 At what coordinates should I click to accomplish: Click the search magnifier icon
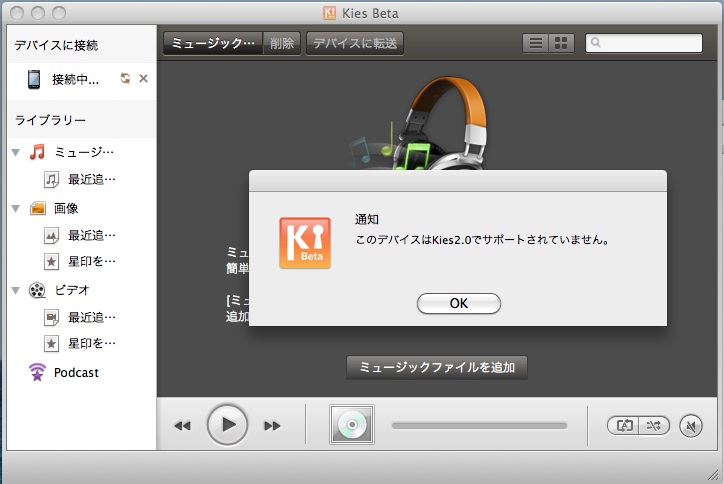[x=596, y=42]
